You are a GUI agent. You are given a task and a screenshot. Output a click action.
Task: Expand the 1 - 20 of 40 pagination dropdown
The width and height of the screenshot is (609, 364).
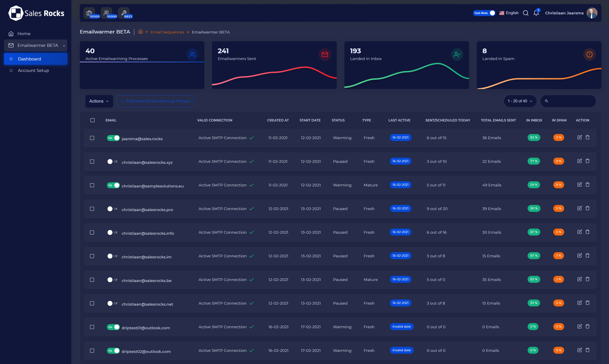(520, 101)
